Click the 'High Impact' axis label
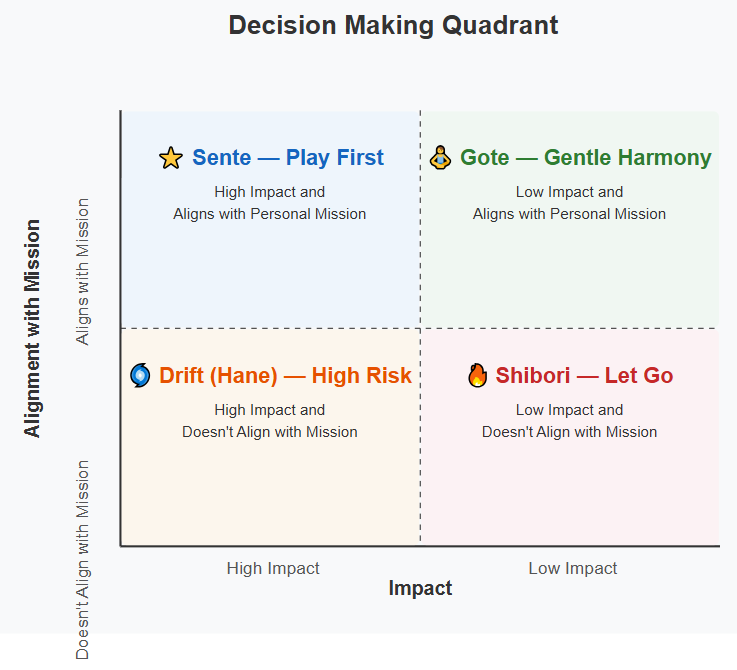 (x=273, y=568)
